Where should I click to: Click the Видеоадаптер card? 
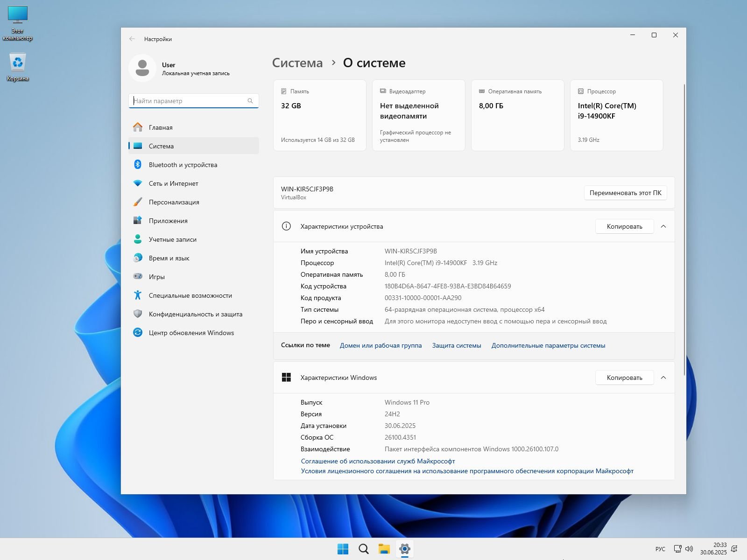click(x=419, y=115)
